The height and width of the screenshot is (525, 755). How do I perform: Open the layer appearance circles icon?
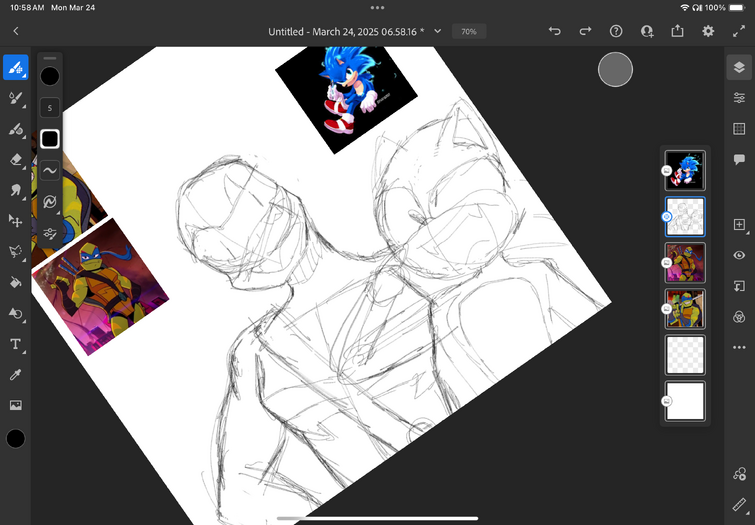coord(739,317)
